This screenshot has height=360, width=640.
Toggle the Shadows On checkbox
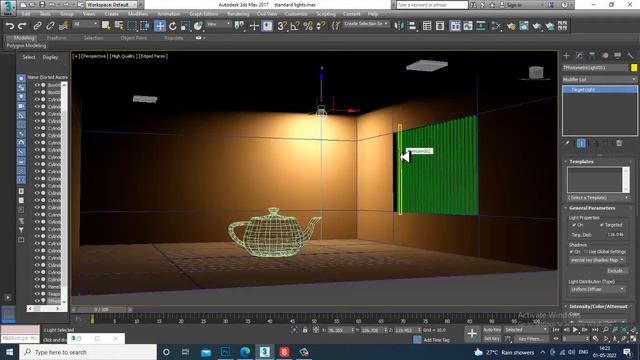pos(572,252)
